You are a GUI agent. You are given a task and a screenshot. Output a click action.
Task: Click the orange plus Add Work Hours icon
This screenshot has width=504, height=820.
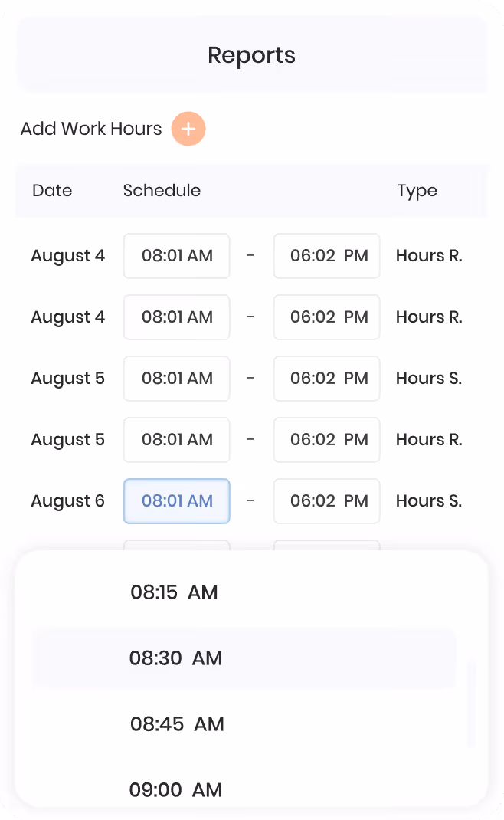point(188,129)
